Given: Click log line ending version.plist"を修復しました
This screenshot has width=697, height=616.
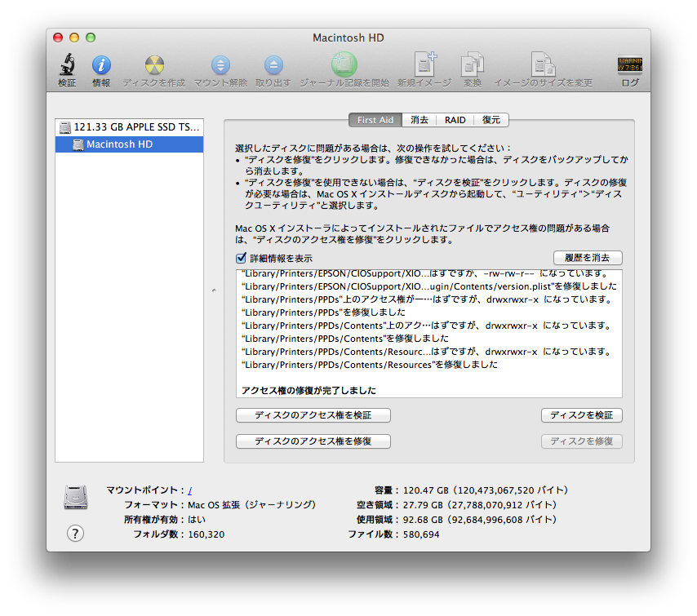Looking at the screenshot, I should coord(429,286).
